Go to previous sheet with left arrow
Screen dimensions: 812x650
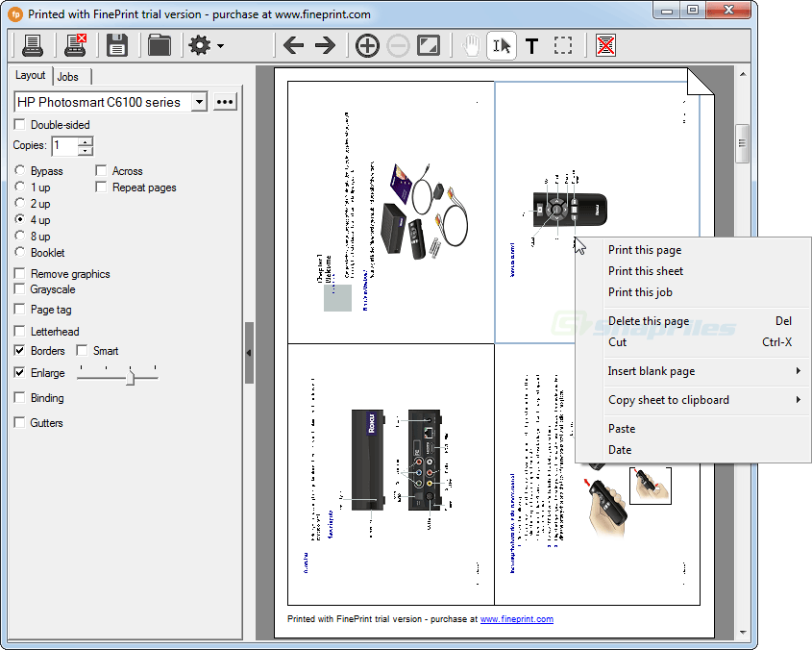tap(293, 45)
